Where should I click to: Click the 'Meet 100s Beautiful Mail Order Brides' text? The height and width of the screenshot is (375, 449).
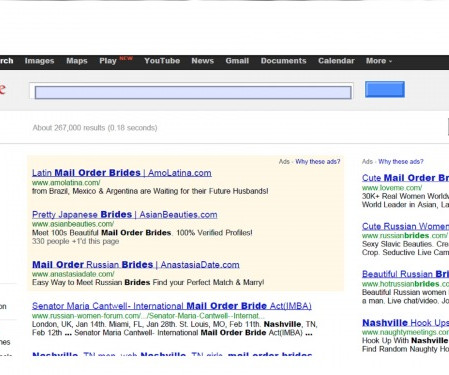[x=142, y=233]
